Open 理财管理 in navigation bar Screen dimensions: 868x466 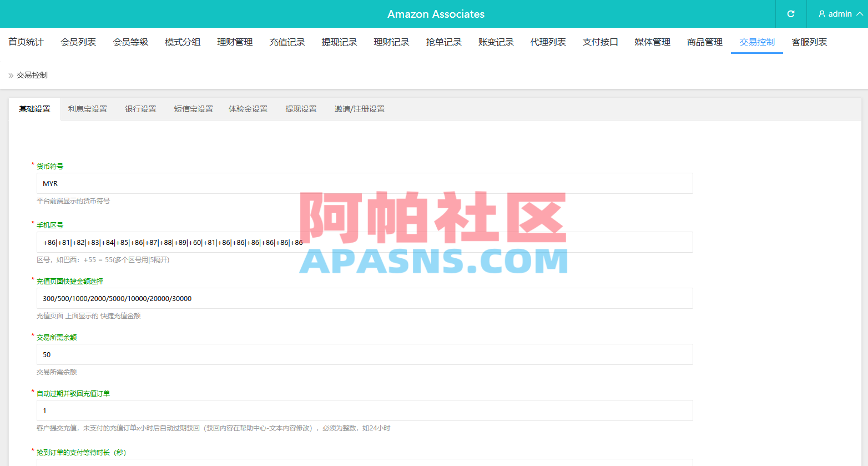pos(235,42)
